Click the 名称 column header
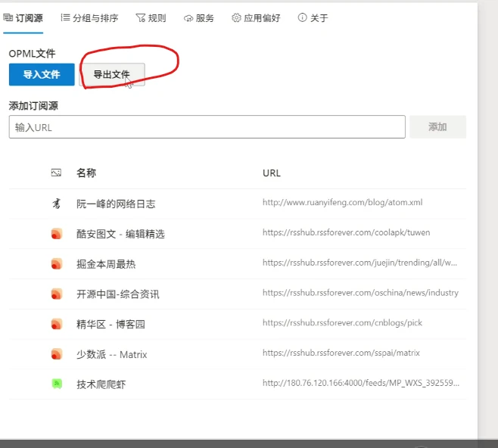 coord(86,173)
